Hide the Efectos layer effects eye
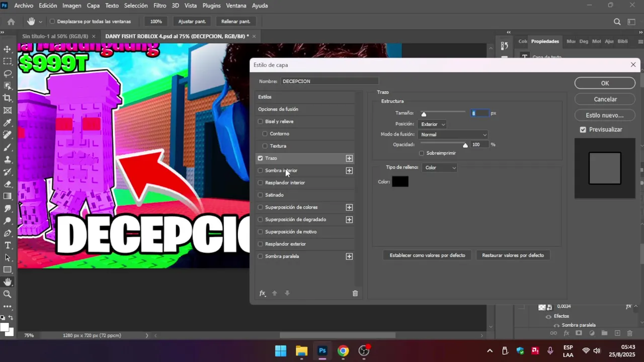The width and height of the screenshot is (644, 362). [548, 317]
